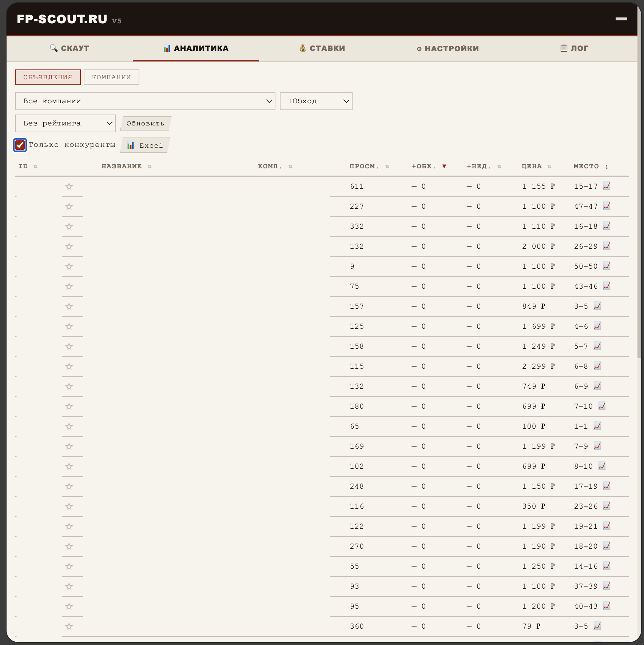
Task: Click the chart icon in the 1-1 row
Action: [x=597, y=426]
